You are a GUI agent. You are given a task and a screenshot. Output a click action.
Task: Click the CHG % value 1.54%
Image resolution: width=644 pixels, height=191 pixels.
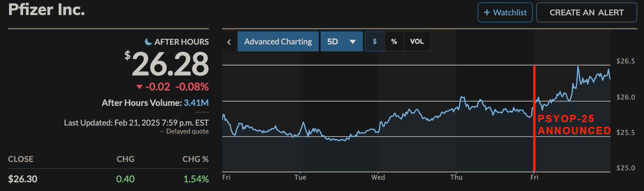(x=196, y=179)
